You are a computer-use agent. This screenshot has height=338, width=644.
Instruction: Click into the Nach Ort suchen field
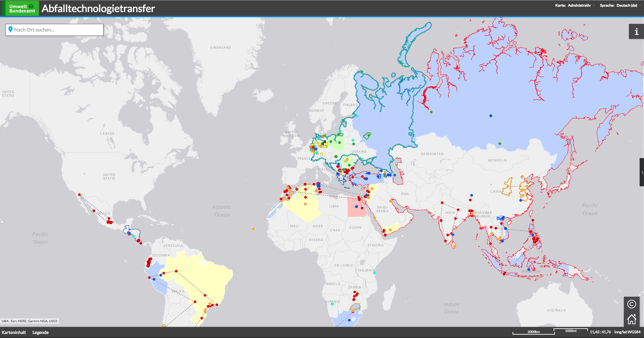coord(57,30)
